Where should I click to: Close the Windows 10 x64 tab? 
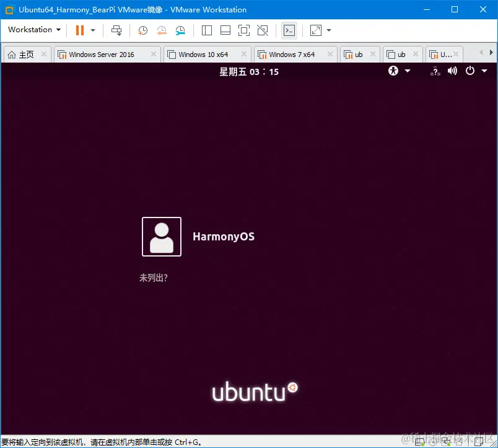click(x=244, y=54)
